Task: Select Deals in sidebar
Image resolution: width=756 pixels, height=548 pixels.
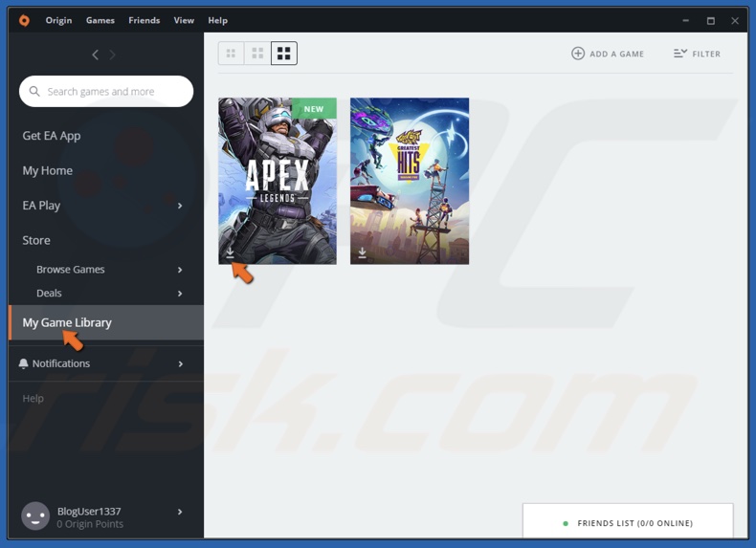Action: click(x=49, y=293)
